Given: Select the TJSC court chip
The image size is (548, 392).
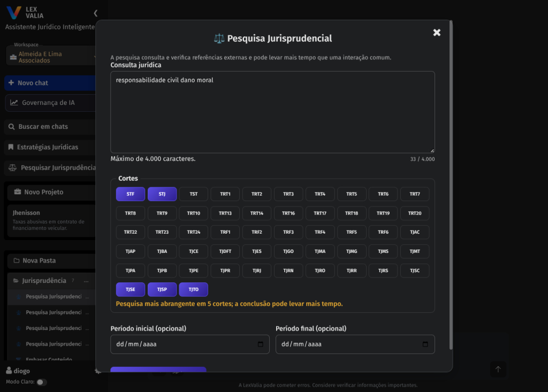Looking at the screenshot, I should click(415, 271).
